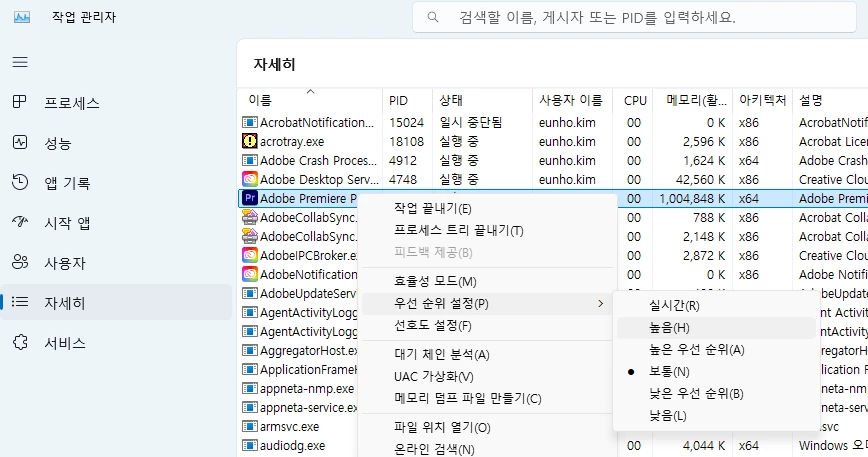Sort by the CPU column header
This screenshot has width=868, height=457.
[x=632, y=100]
